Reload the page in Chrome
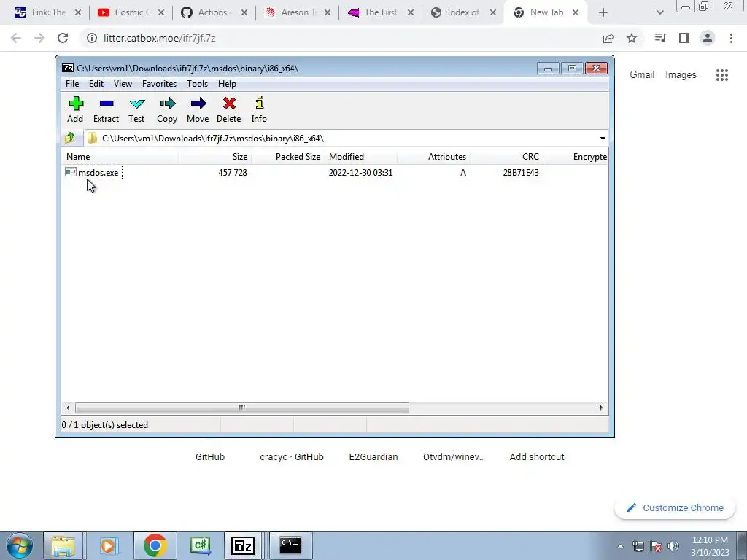747x560 pixels. (x=63, y=38)
